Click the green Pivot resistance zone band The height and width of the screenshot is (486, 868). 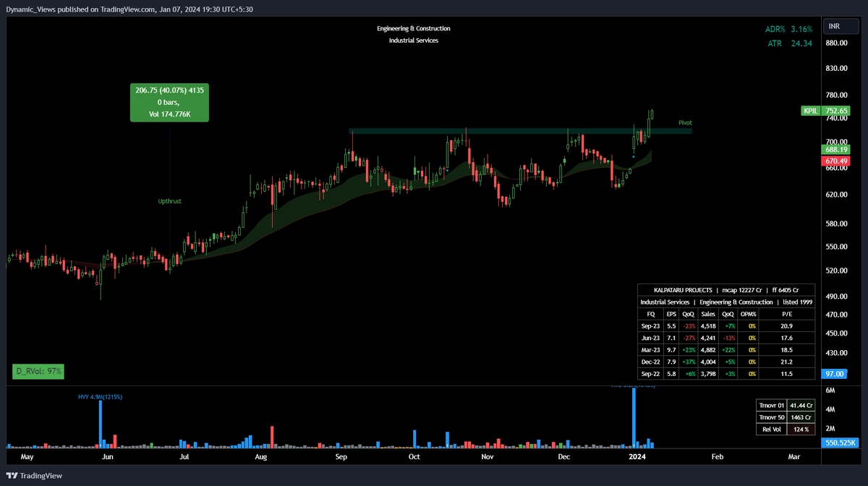[x=521, y=131]
